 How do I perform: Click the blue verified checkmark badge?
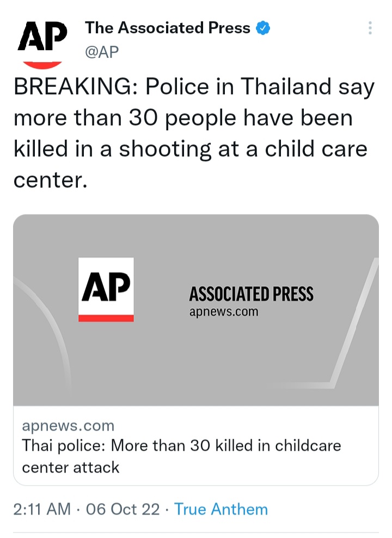[264, 28]
